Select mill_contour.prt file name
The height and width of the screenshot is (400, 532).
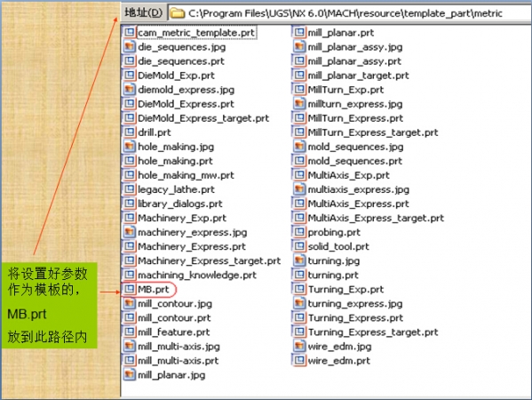[x=174, y=318]
